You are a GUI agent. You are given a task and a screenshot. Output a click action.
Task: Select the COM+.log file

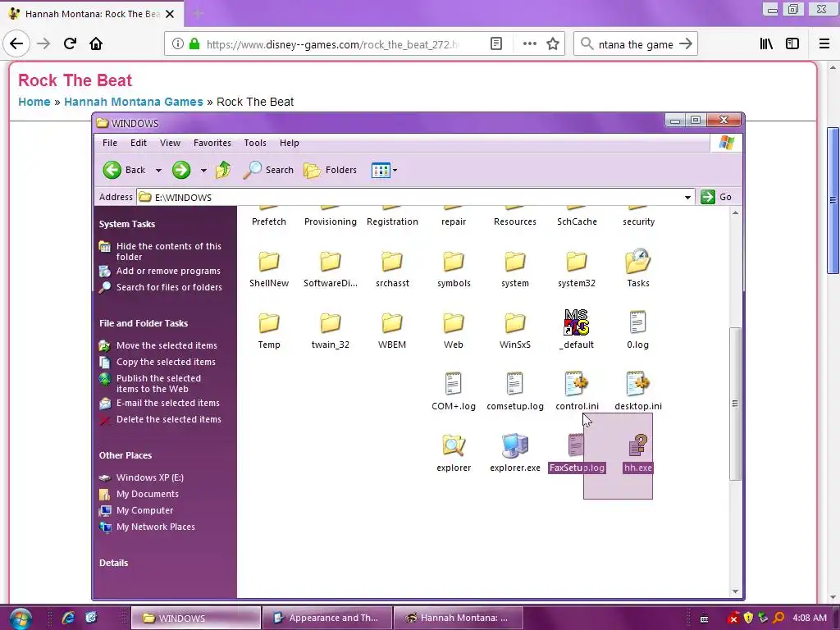454,393
